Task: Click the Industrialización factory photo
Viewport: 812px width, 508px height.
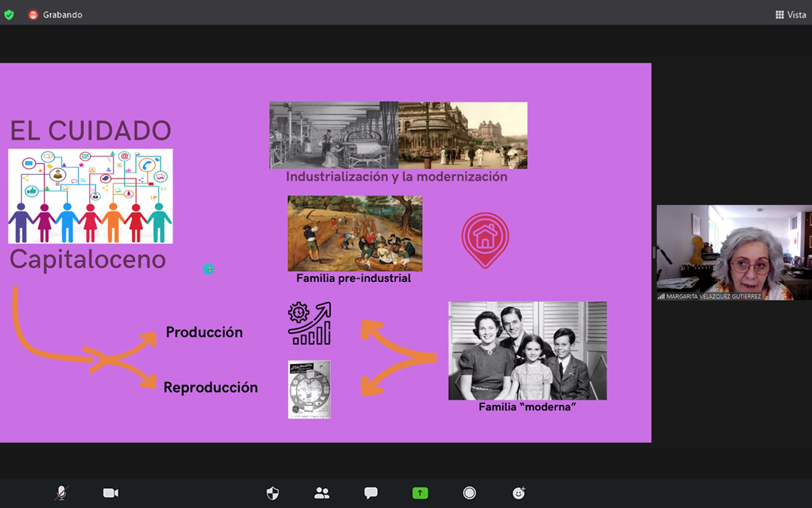Action: (x=334, y=135)
